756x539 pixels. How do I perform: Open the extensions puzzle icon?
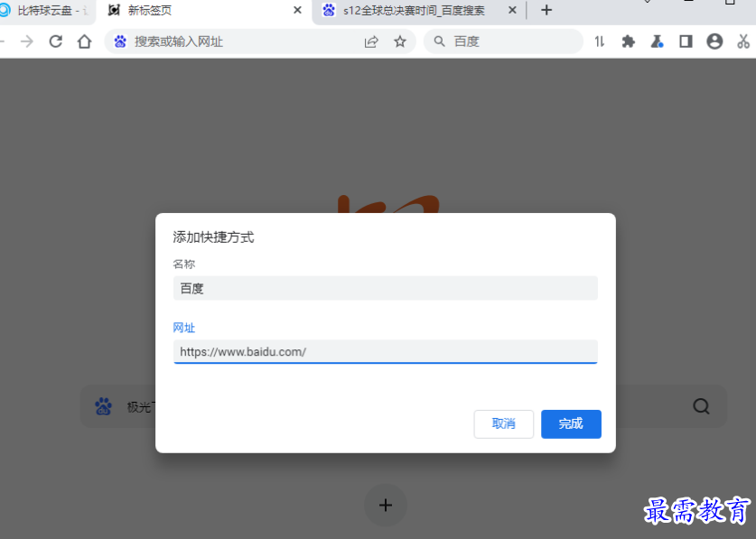tap(629, 42)
